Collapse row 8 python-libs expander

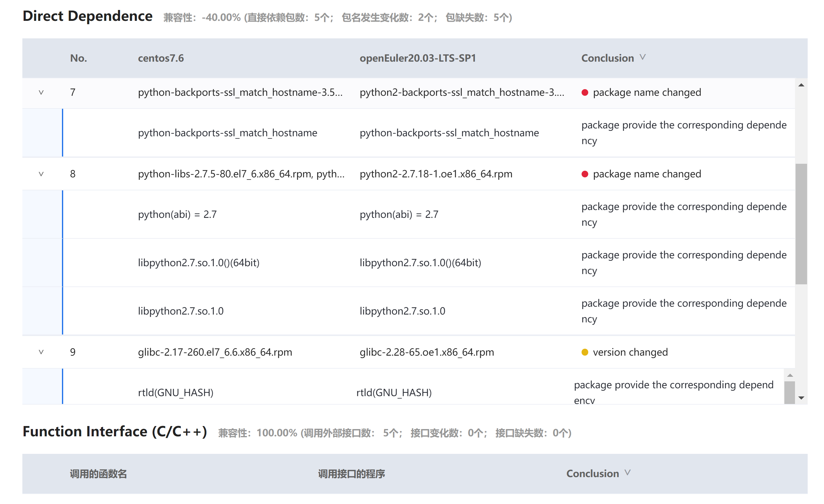pyautogui.click(x=41, y=174)
